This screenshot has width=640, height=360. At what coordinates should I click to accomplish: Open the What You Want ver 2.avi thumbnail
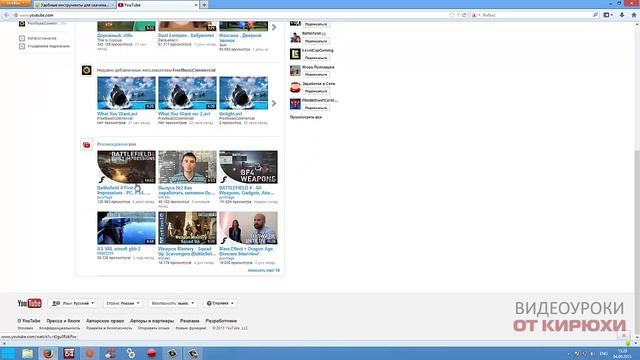click(x=187, y=93)
